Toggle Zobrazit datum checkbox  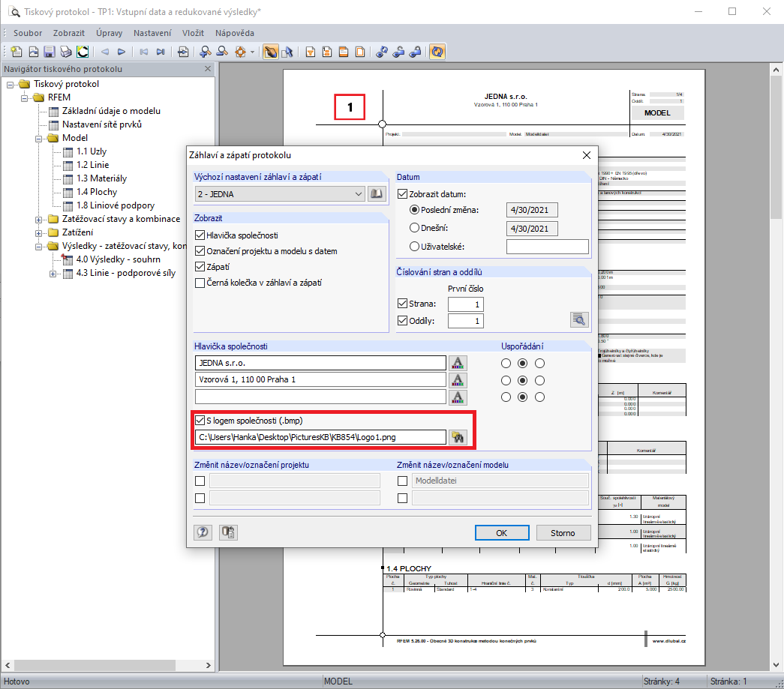(402, 194)
